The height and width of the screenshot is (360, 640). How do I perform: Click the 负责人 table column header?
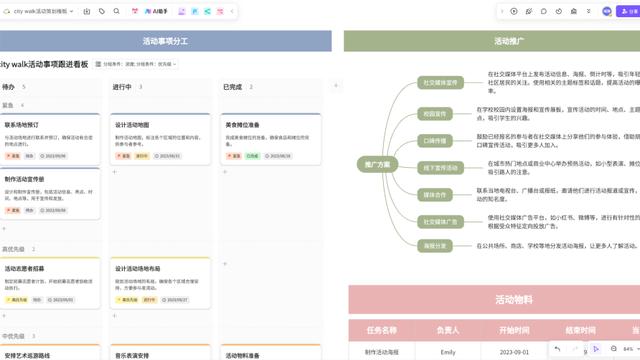tap(448, 330)
